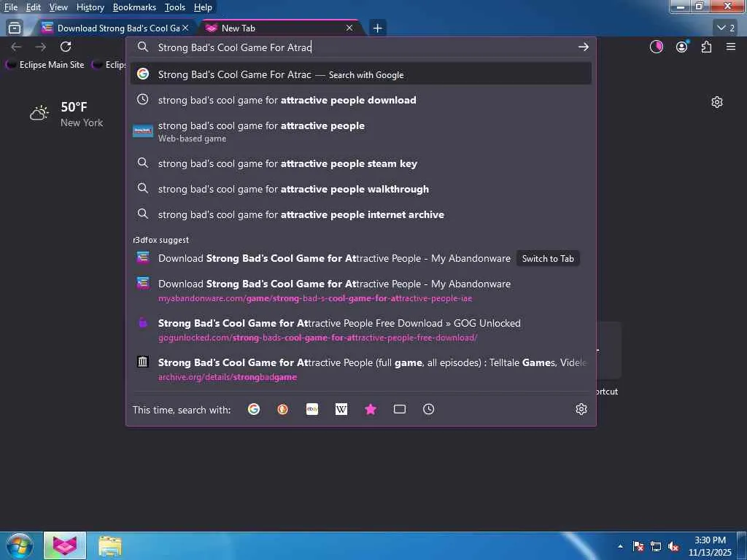The width and height of the screenshot is (747, 560).
Task: Open the Eclipse Main Site bookmark
Action: [x=45, y=65]
